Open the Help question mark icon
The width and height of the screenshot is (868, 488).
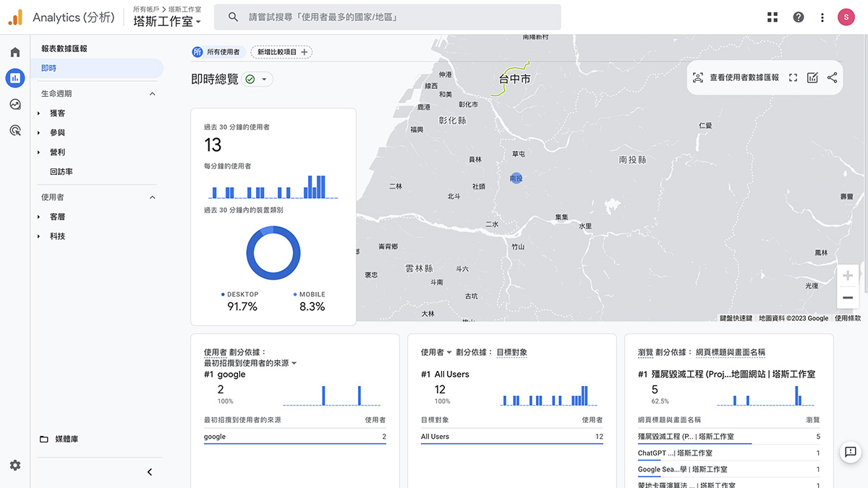tap(799, 17)
